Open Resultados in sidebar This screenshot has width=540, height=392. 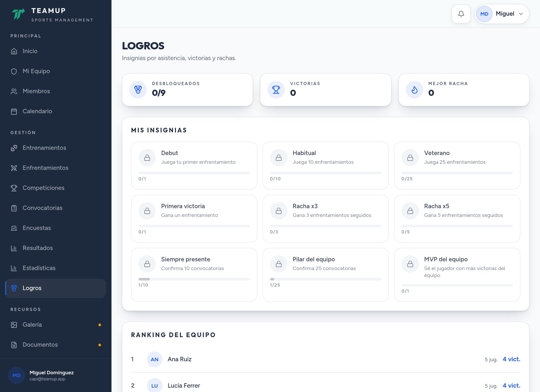[x=56, y=248]
